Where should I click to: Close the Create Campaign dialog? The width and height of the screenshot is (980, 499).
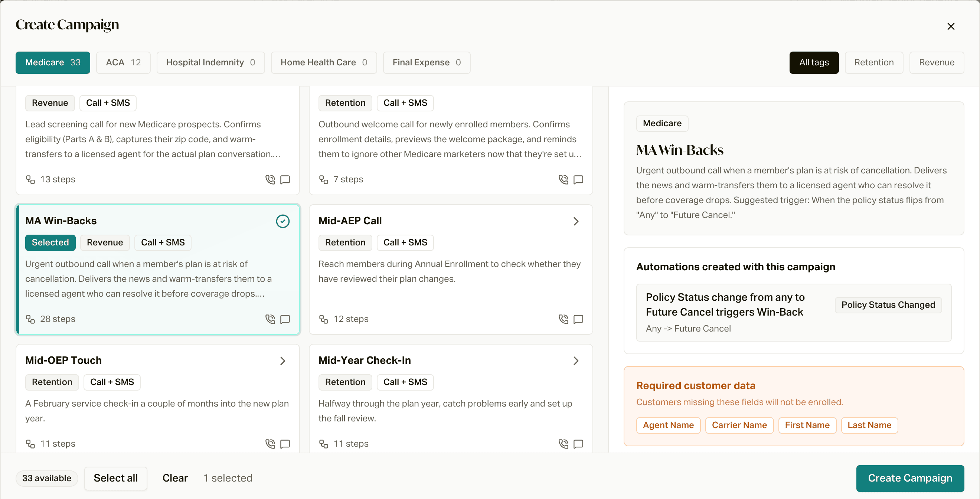[951, 26]
